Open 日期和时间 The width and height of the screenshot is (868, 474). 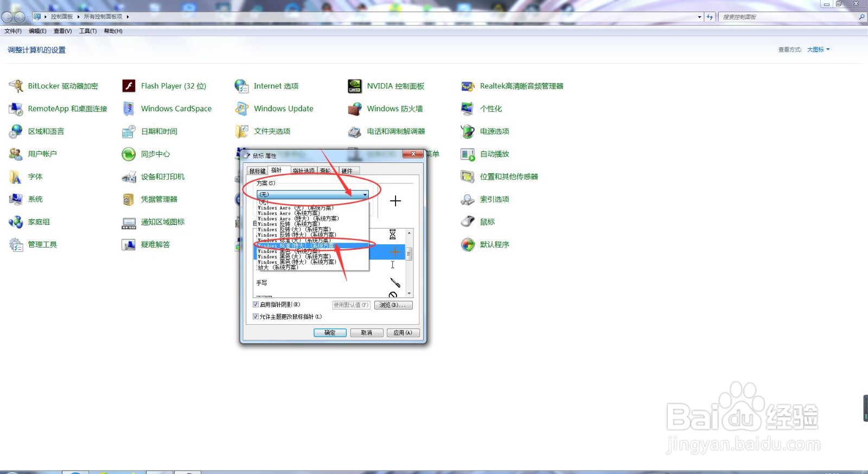tap(150, 131)
